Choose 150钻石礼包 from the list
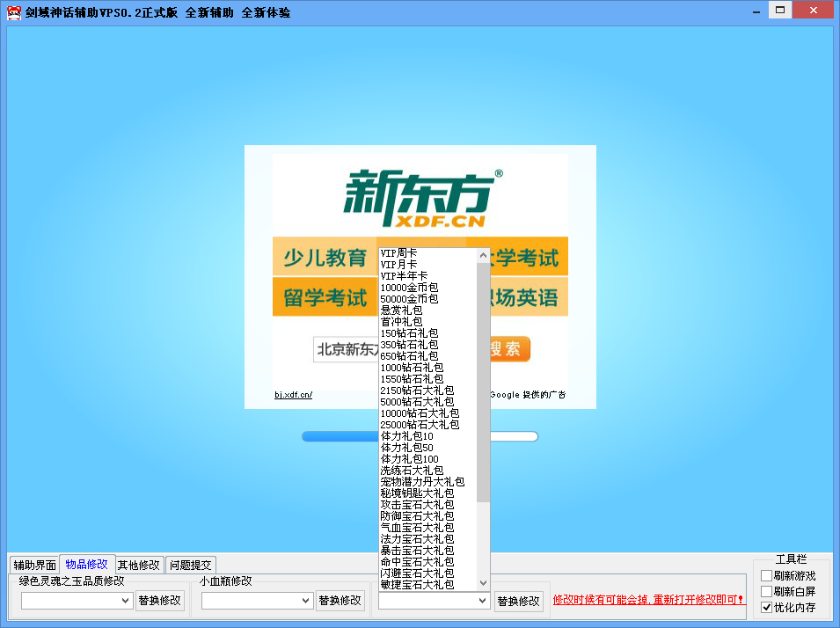This screenshot has width=840, height=628. pyautogui.click(x=427, y=333)
